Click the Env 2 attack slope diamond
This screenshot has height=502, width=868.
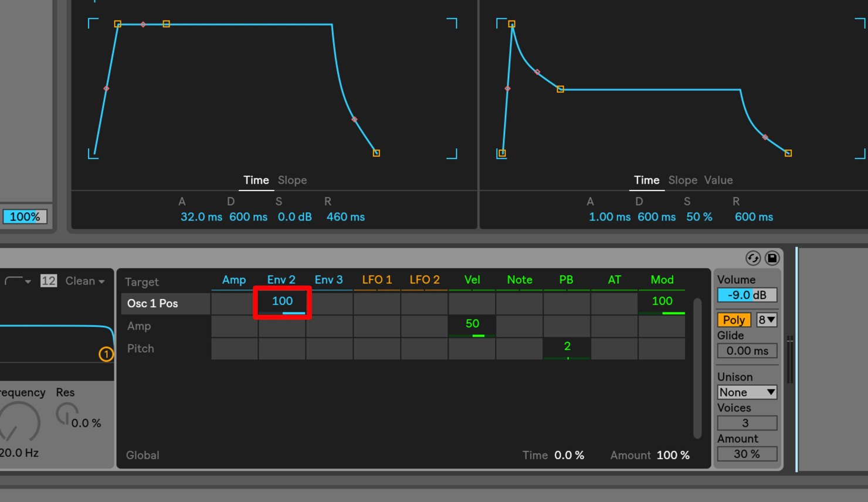click(507, 89)
